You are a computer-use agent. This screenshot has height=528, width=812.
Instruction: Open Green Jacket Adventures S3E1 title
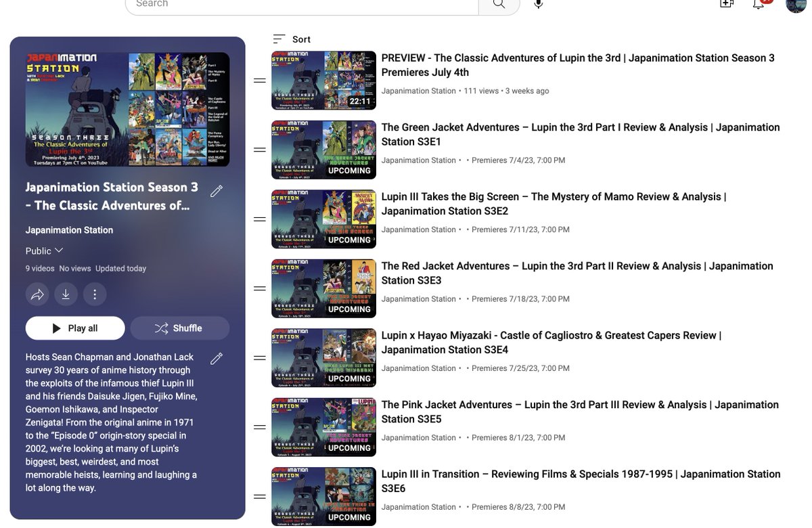(581, 134)
